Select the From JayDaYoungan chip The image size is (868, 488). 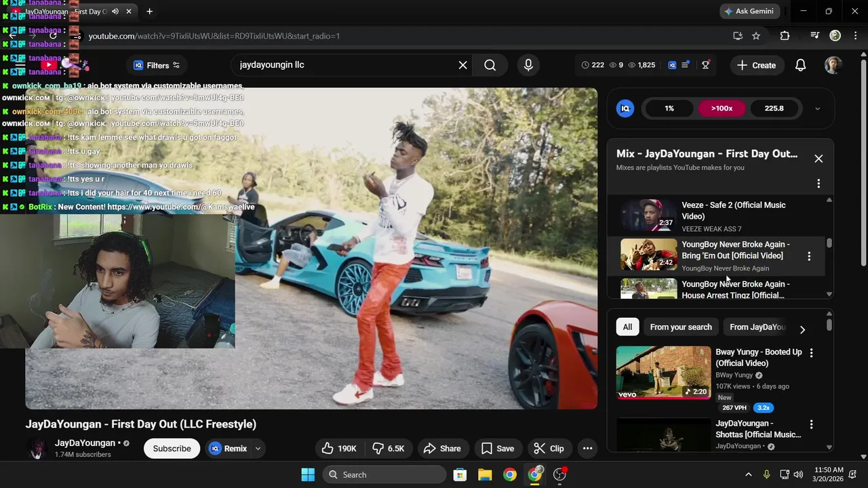(x=757, y=327)
